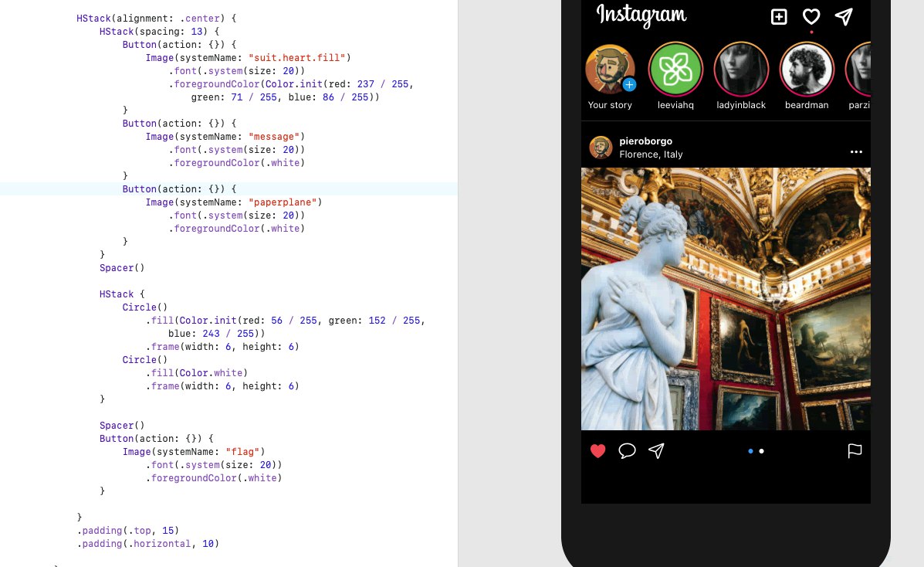
Task: Click the pieroborgo username
Action: (x=646, y=141)
